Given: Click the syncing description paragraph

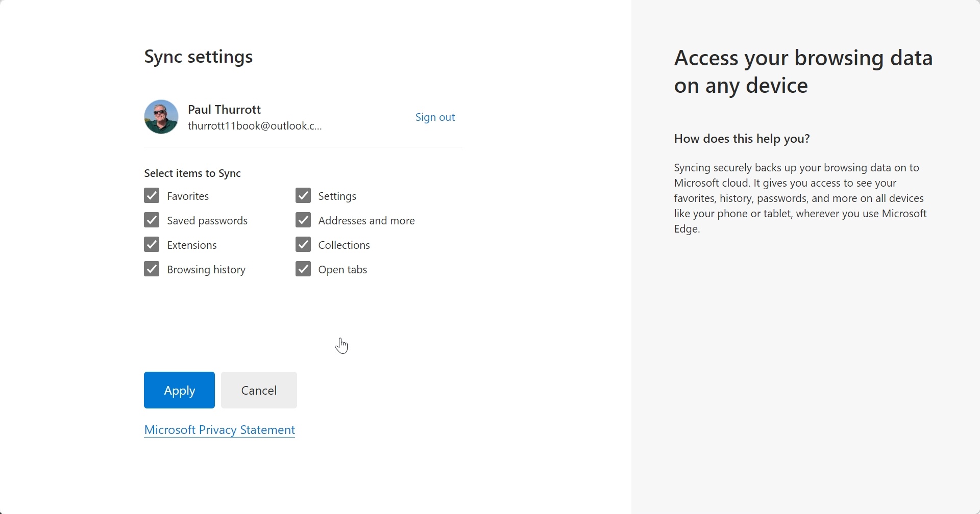Looking at the screenshot, I should click(x=800, y=198).
